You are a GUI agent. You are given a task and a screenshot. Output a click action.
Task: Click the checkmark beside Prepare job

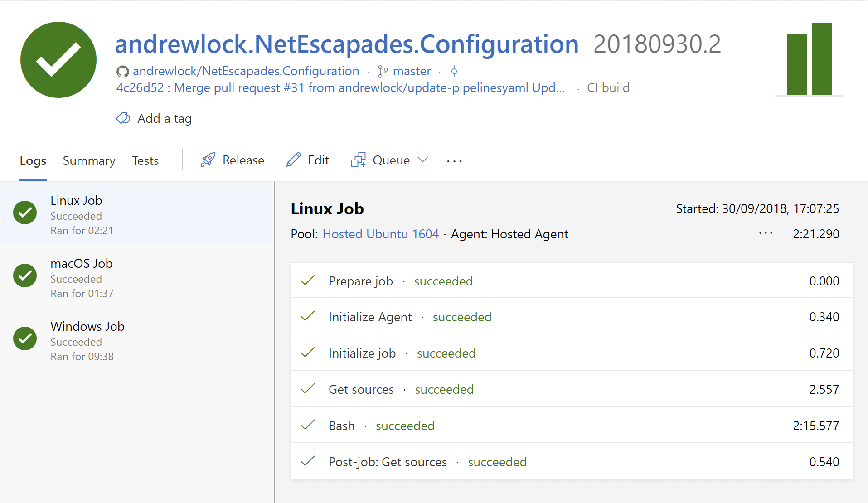[x=308, y=281]
